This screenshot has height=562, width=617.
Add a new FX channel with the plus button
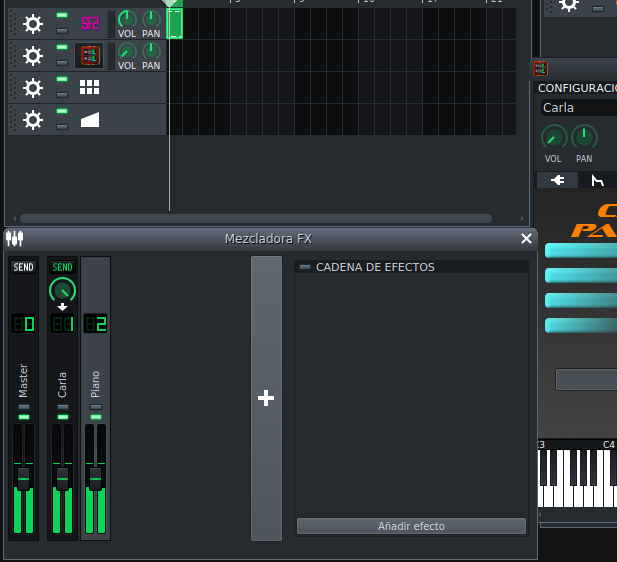tap(266, 398)
